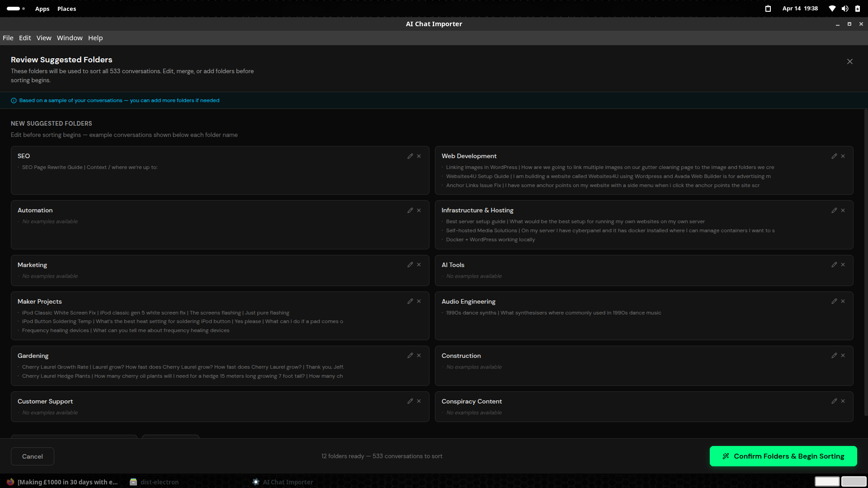This screenshot has width=868, height=488.
Task: Open the File menu
Action: [8, 38]
